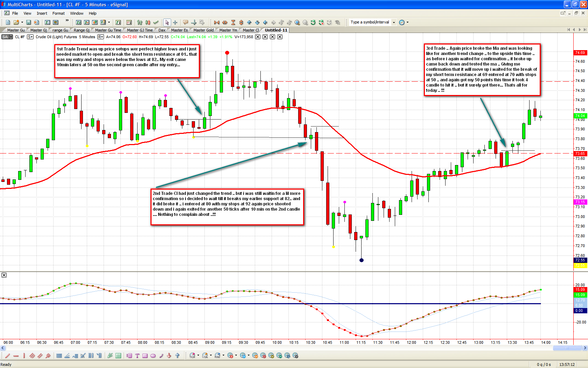Select the red Arrow Down drawing tool
Image resolution: width=588 pixels, height=368 pixels.
[169, 356]
